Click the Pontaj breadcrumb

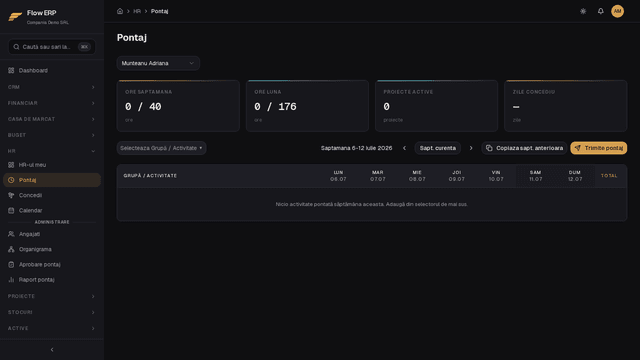coord(160,11)
